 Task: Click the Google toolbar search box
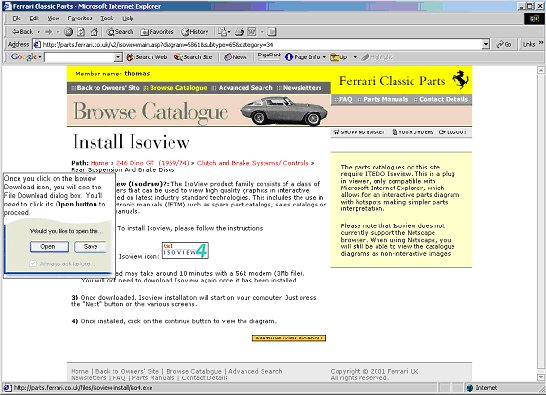80,57
